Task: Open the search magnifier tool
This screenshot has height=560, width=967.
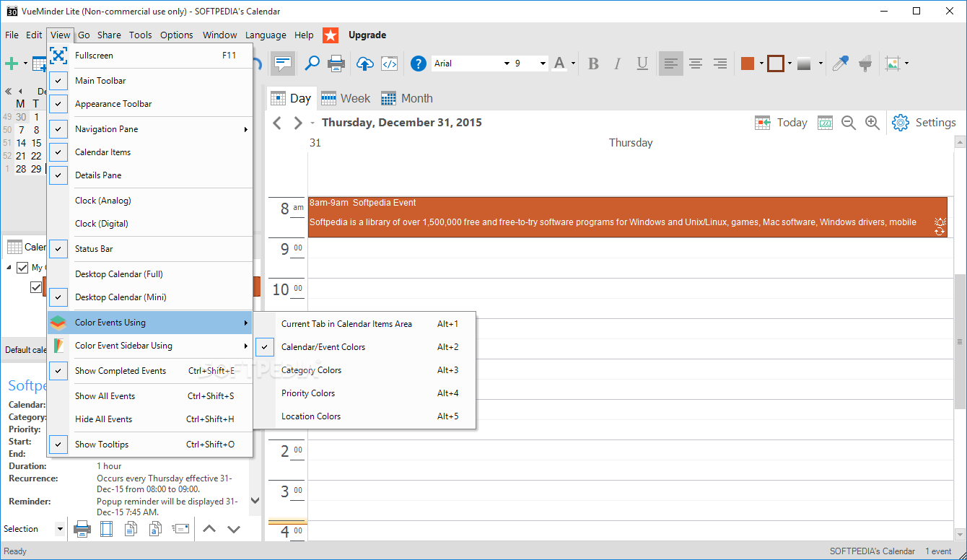Action: [312, 64]
